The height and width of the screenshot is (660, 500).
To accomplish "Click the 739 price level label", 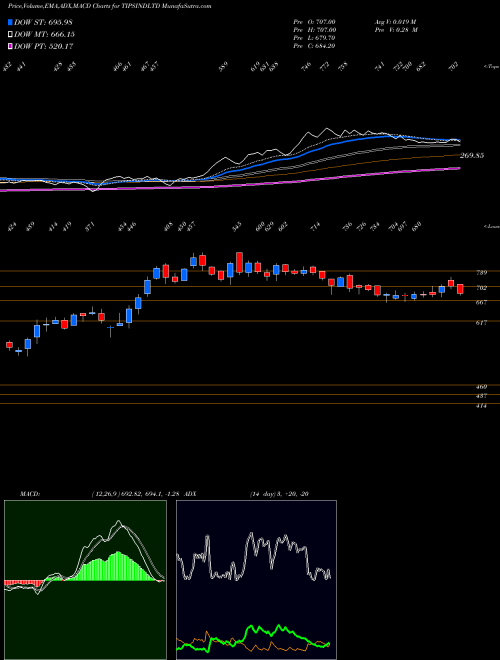I will (482, 273).
